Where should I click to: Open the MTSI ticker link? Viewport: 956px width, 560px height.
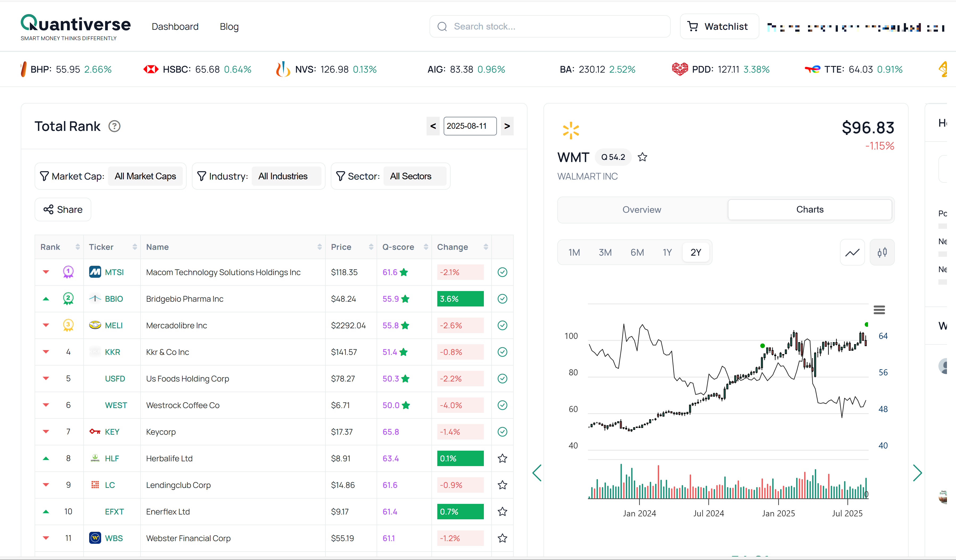pyautogui.click(x=114, y=272)
